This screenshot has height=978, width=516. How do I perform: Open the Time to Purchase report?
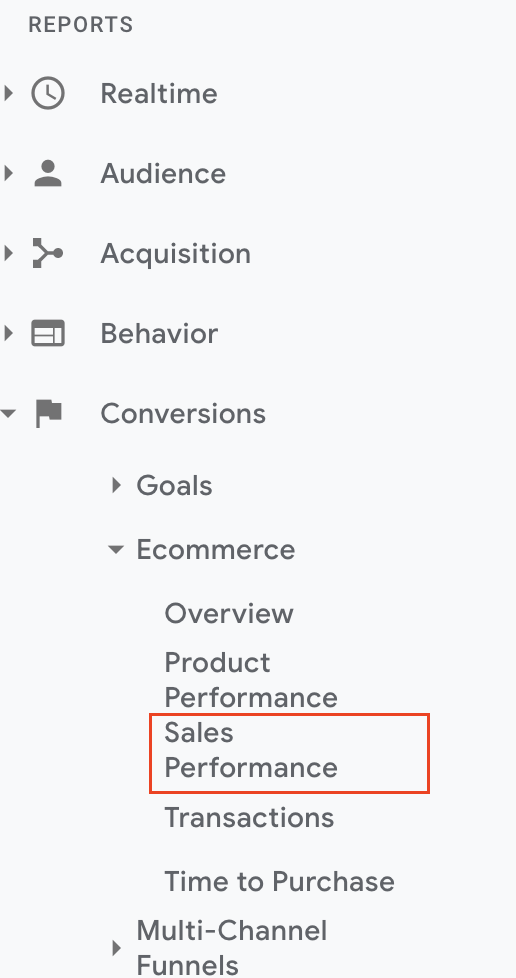click(x=280, y=882)
